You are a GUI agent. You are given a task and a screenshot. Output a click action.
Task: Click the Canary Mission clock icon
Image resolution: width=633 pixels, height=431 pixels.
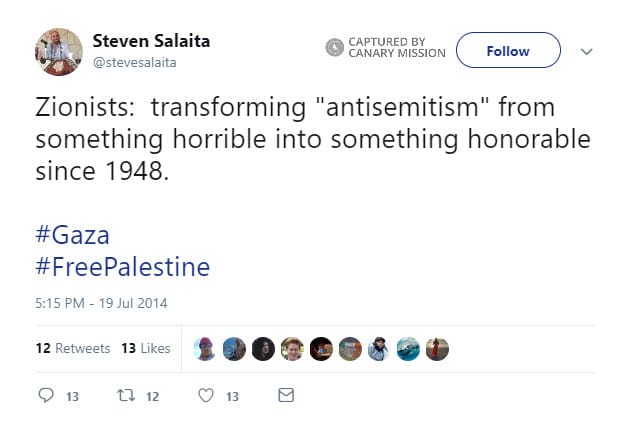335,47
